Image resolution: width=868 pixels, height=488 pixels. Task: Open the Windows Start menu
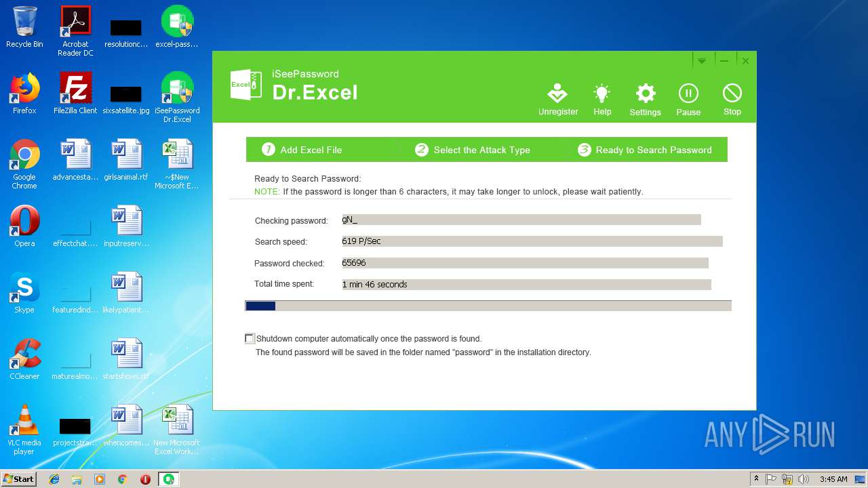pyautogui.click(x=19, y=479)
